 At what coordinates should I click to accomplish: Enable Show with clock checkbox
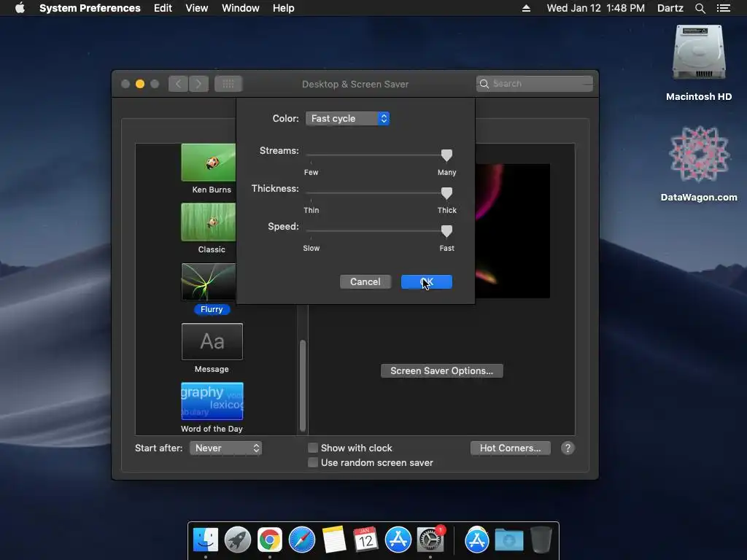pos(313,448)
